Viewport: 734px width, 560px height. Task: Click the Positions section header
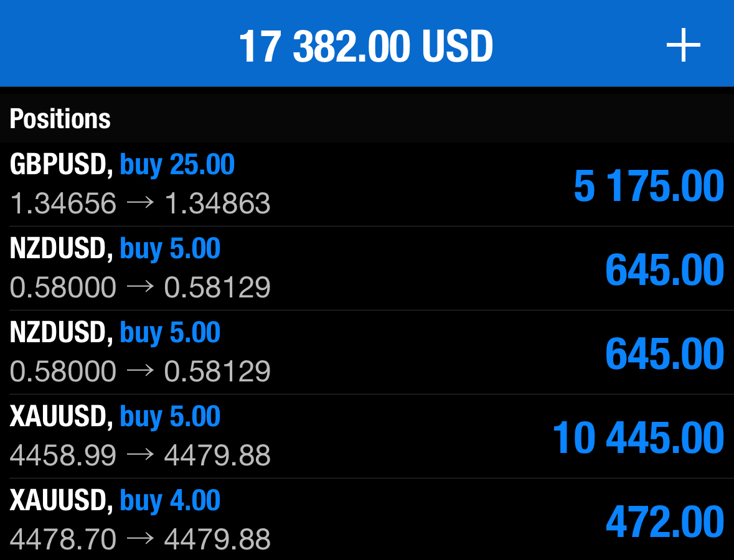[x=60, y=118]
